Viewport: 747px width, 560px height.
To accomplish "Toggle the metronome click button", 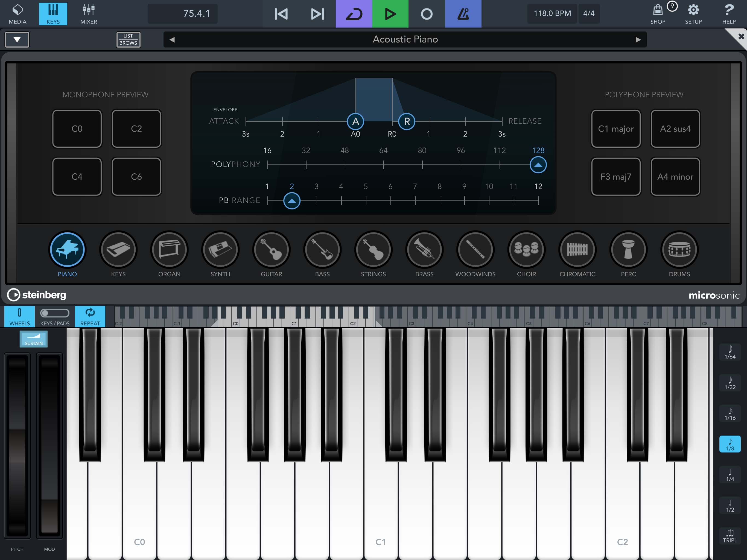I will point(463,14).
